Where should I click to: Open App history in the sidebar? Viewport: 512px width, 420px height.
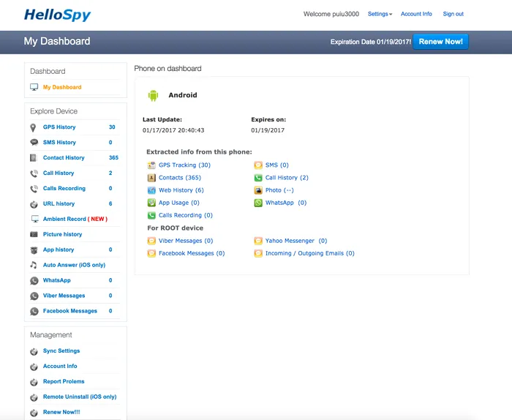click(x=59, y=250)
